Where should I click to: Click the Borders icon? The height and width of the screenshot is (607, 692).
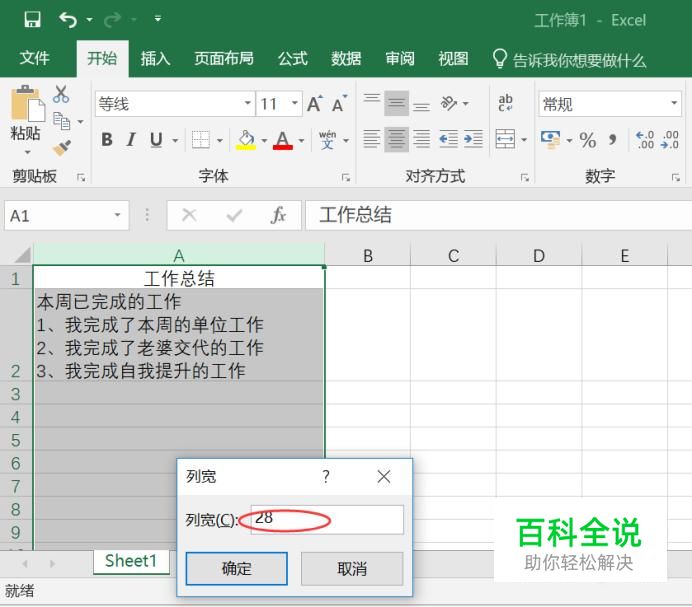click(201, 140)
